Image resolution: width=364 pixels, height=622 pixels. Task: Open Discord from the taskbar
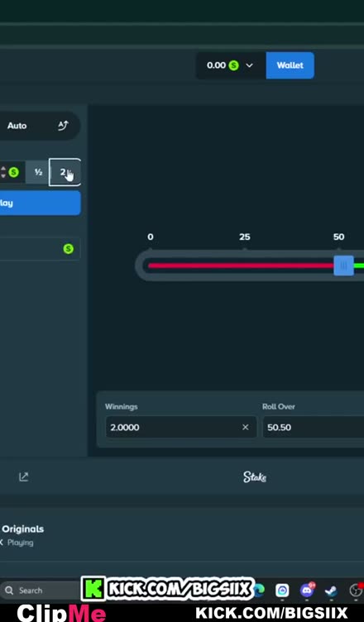click(x=307, y=591)
